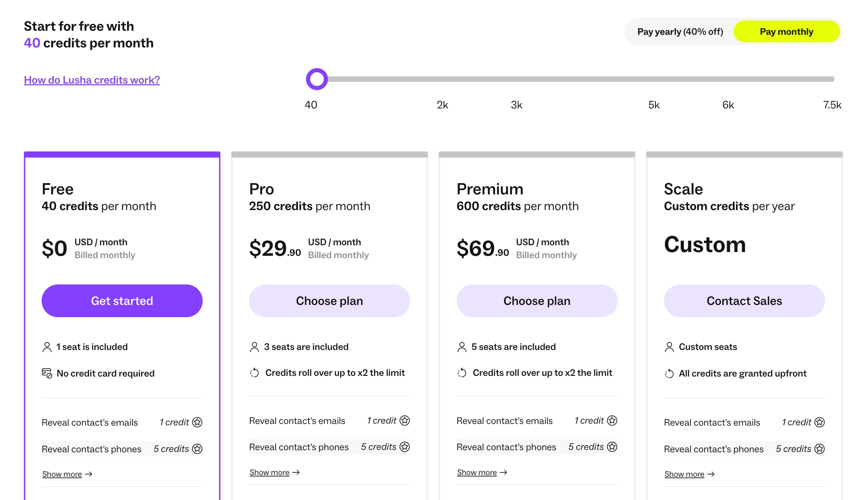
Task: Click the rollover icon in Pro plan
Action: [x=255, y=372]
